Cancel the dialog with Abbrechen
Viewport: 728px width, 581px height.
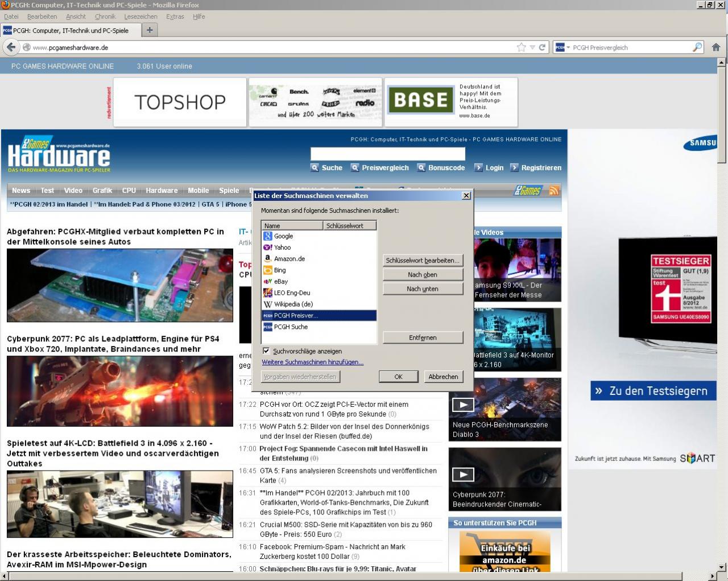444,377
